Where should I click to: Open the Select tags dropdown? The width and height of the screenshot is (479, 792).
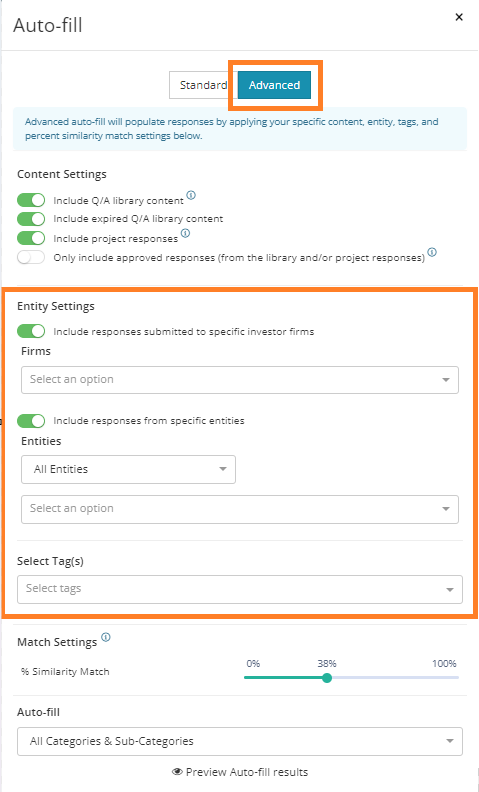point(240,589)
